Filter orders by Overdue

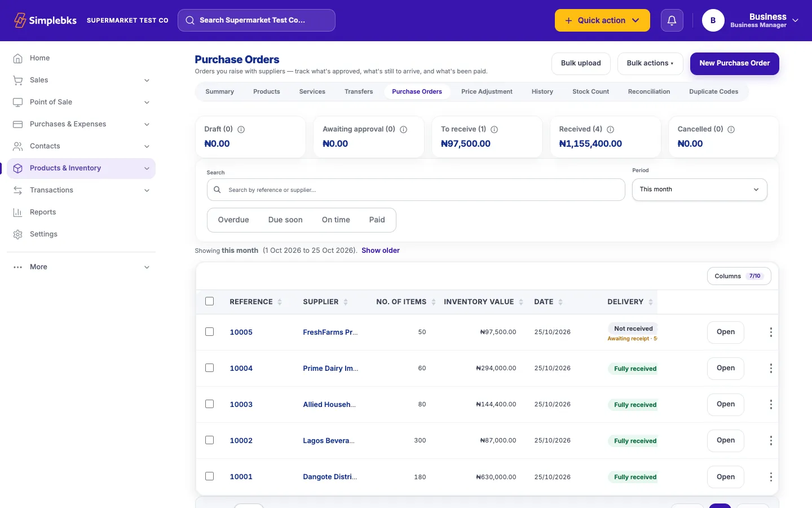point(233,220)
